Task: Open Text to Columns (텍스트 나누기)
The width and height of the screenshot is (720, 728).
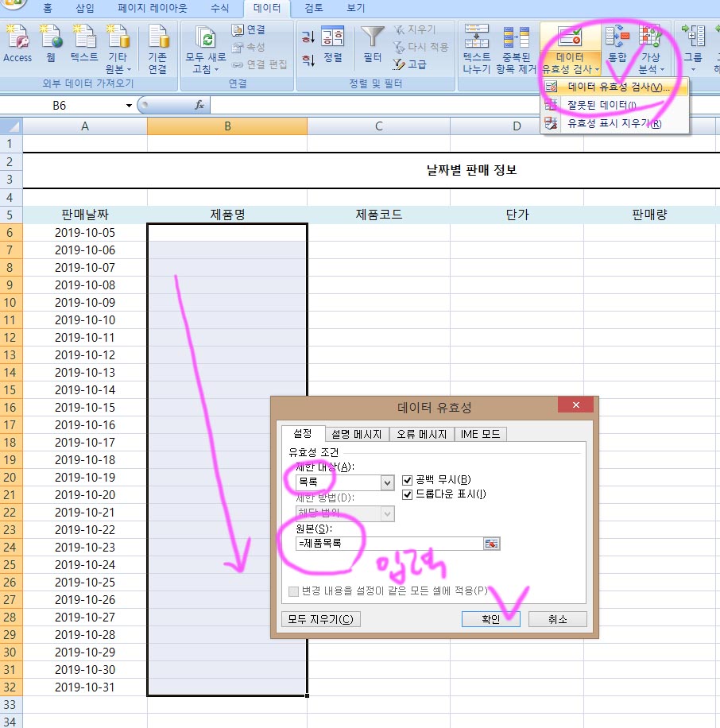Action: pos(477,48)
